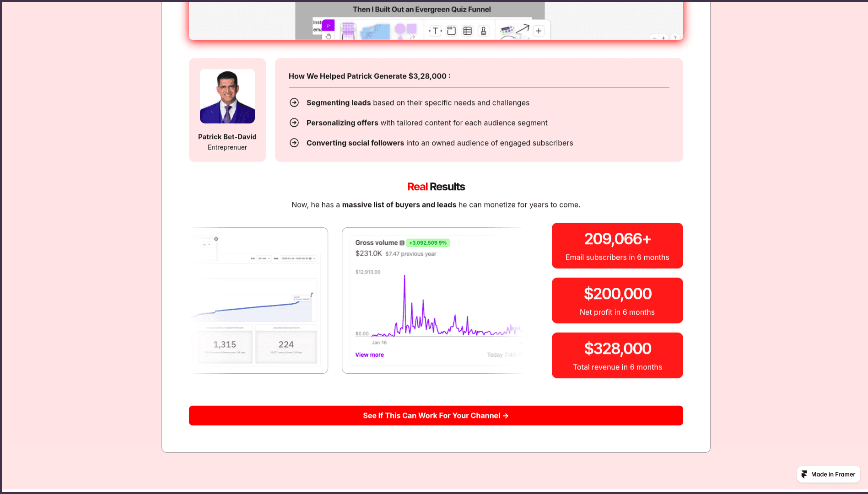Click the 'massive list of buyers and leads' text
This screenshot has height=494, width=868.
[399, 205]
